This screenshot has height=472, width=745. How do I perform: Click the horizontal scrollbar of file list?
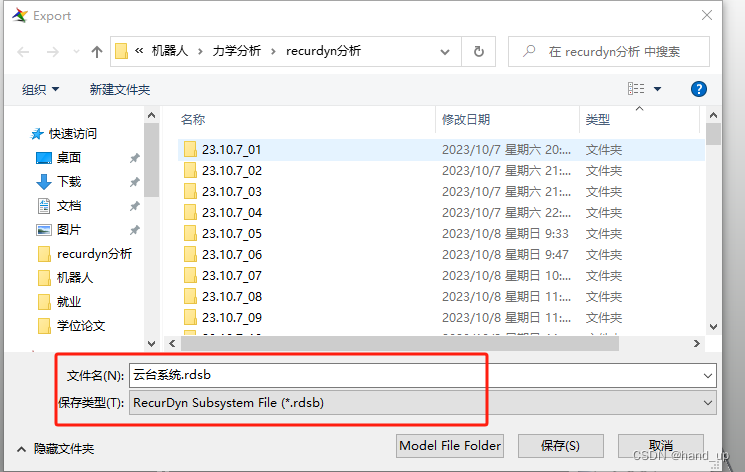(400, 343)
